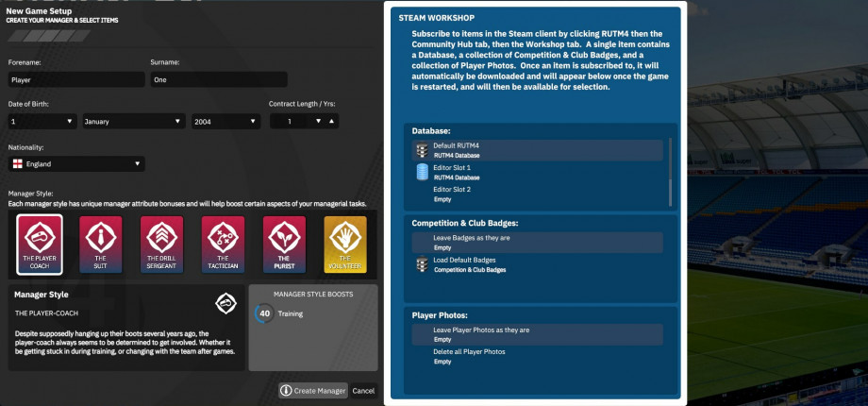Click the Database: section label

pos(431,131)
